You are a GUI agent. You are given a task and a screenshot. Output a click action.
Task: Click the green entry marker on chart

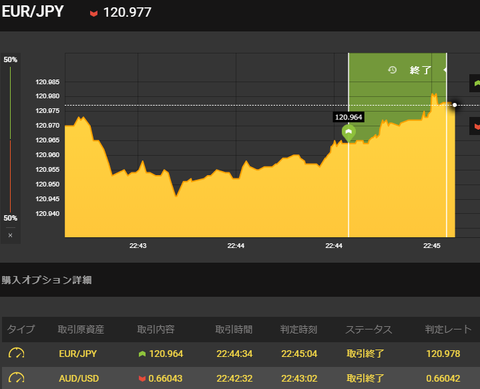pyautogui.click(x=349, y=133)
